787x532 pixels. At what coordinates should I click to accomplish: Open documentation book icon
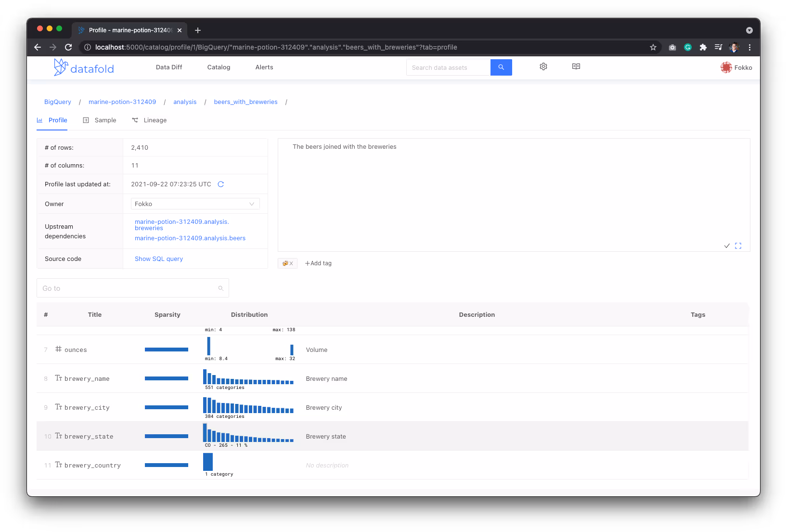576,66
